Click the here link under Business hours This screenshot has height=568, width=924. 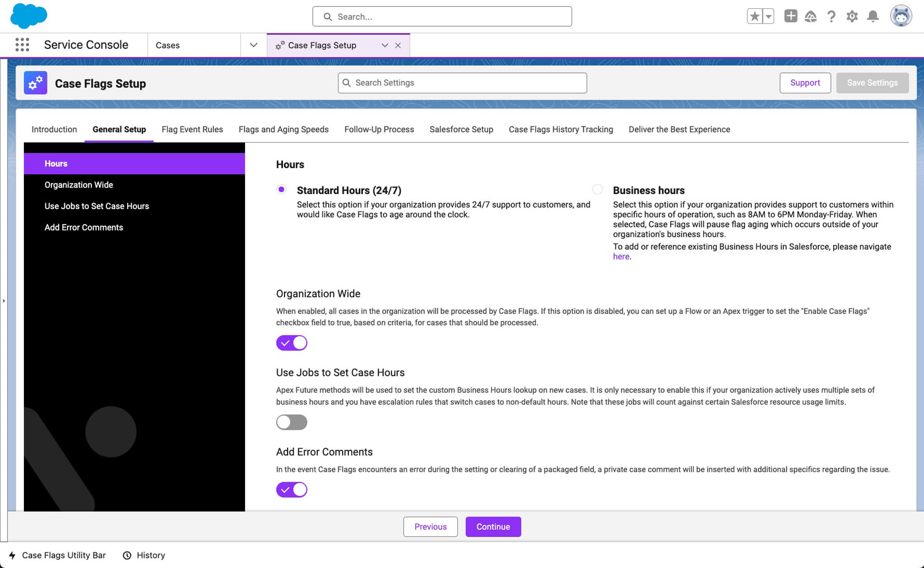click(x=621, y=256)
